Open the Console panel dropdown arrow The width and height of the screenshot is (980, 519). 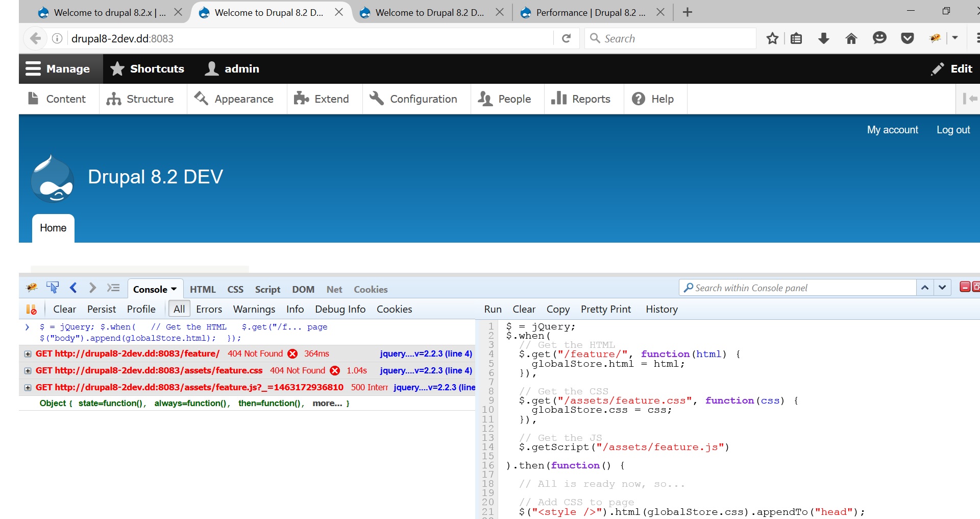coord(174,289)
